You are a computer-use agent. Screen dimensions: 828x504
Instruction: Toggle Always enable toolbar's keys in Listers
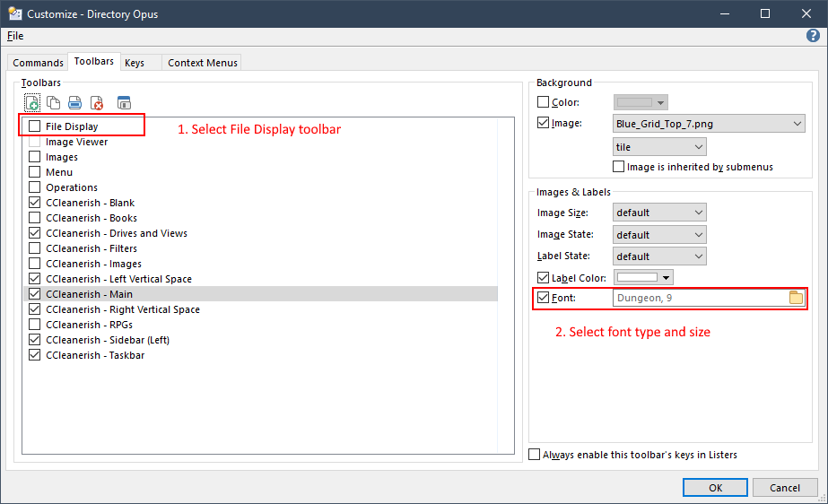point(535,455)
